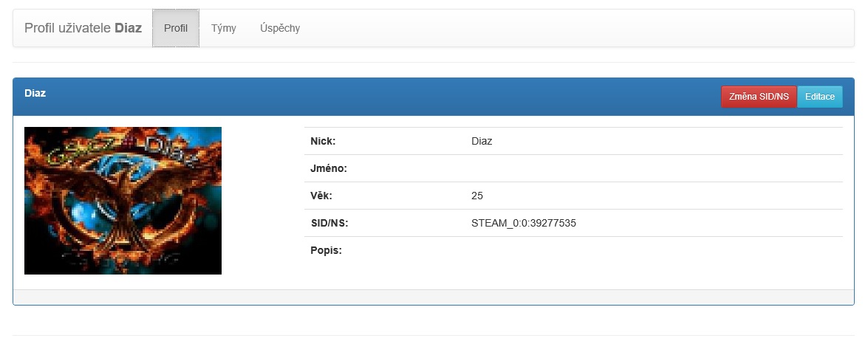Click the blue Editace button

(x=820, y=96)
